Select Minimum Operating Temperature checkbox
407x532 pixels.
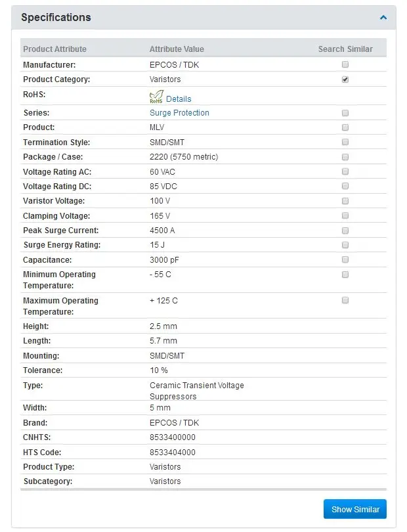click(x=345, y=275)
